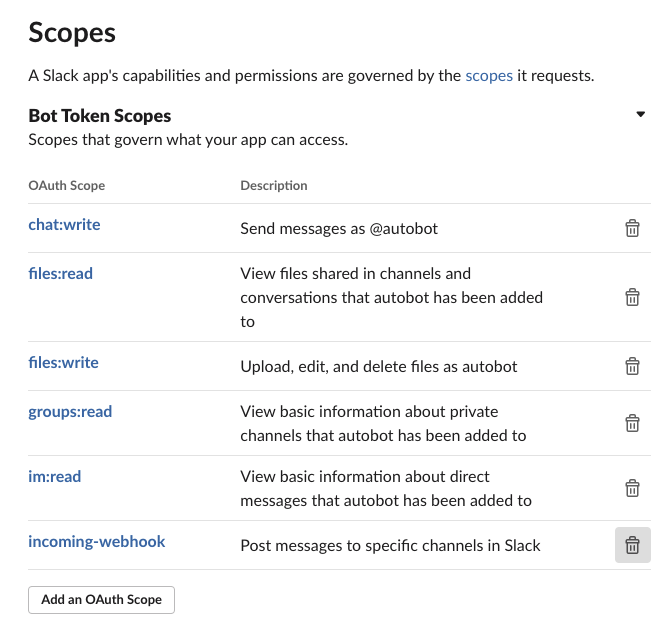Click the Add an OAuth Scope button
Screen dimensions: 672x633
coord(101,600)
